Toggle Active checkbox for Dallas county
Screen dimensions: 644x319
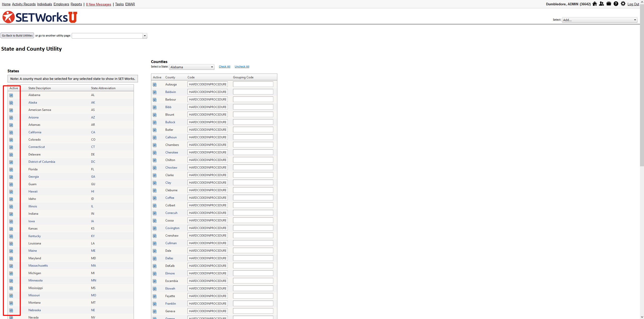(x=155, y=259)
